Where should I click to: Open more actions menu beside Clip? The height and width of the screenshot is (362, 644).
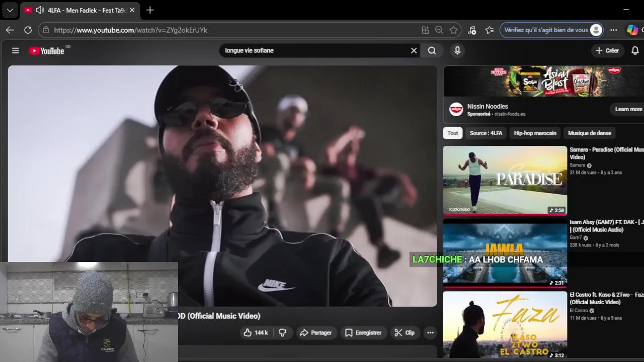pos(430,332)
